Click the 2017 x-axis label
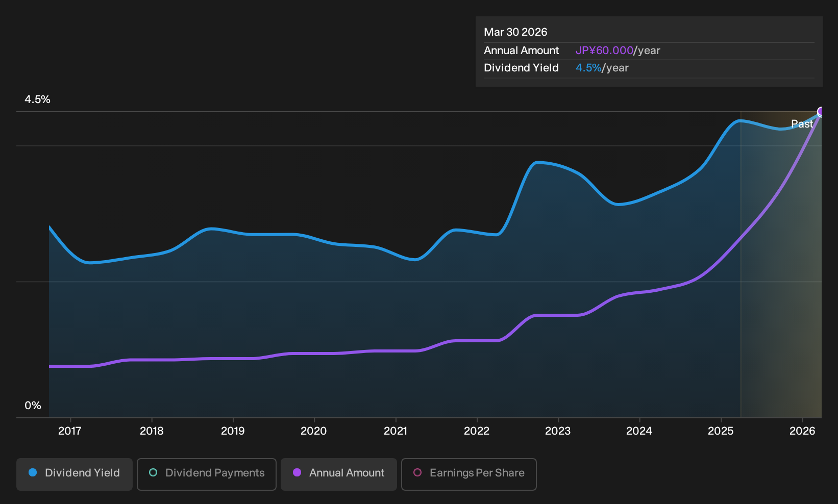Image resolution: width=838 pixels, height=504 pixels. tap(70, 431)
